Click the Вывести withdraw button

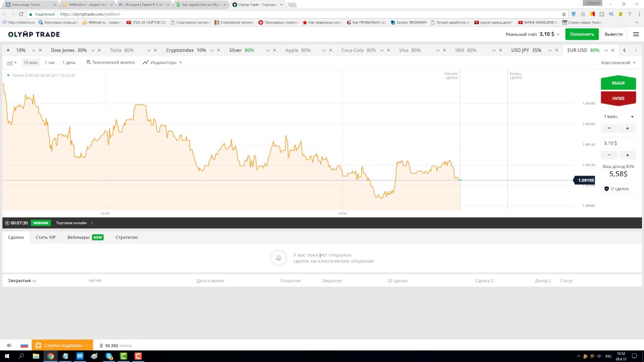613,34
